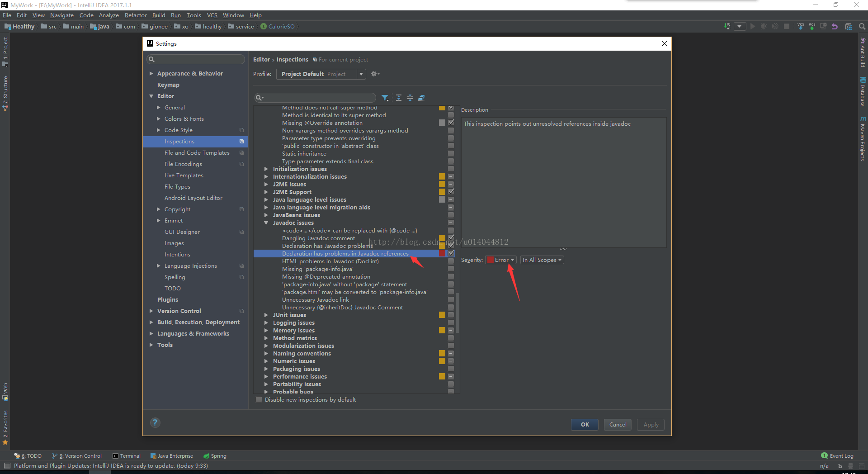The image size is (868, 474).
Task: Enable Method is identical to its super method
Action: coord(451,115)
